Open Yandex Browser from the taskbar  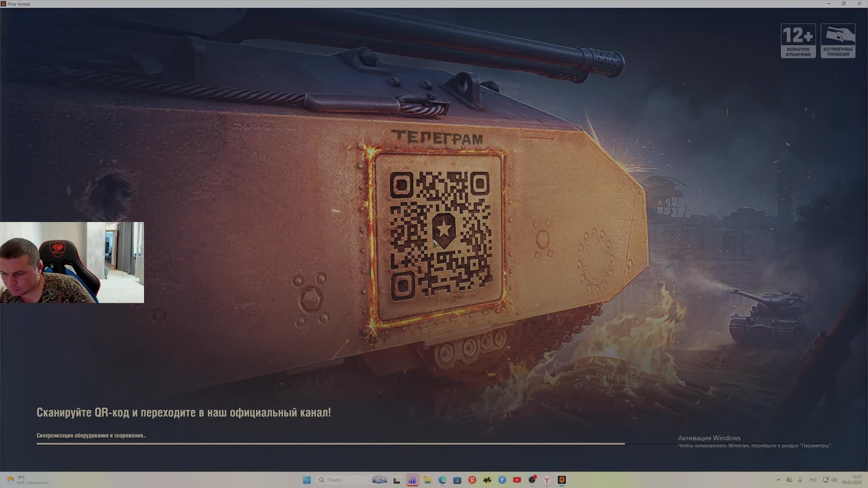coord(547,480)
